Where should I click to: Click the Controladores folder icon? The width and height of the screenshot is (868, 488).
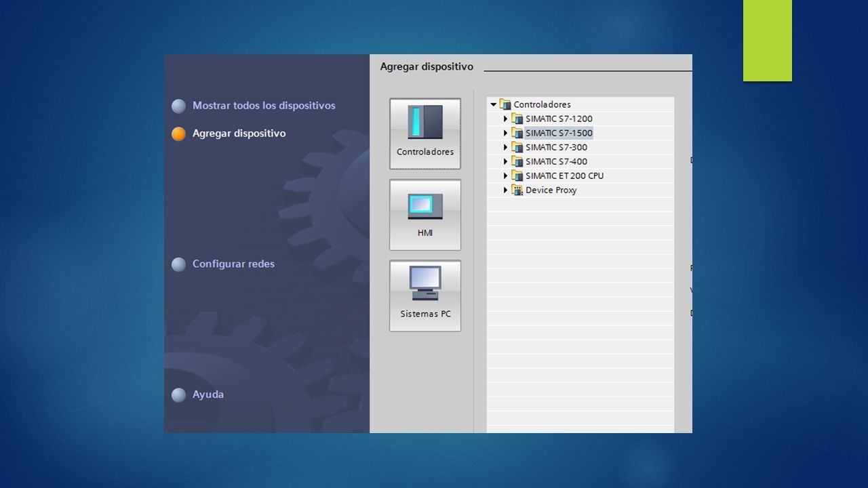click(x=505, y=104)
